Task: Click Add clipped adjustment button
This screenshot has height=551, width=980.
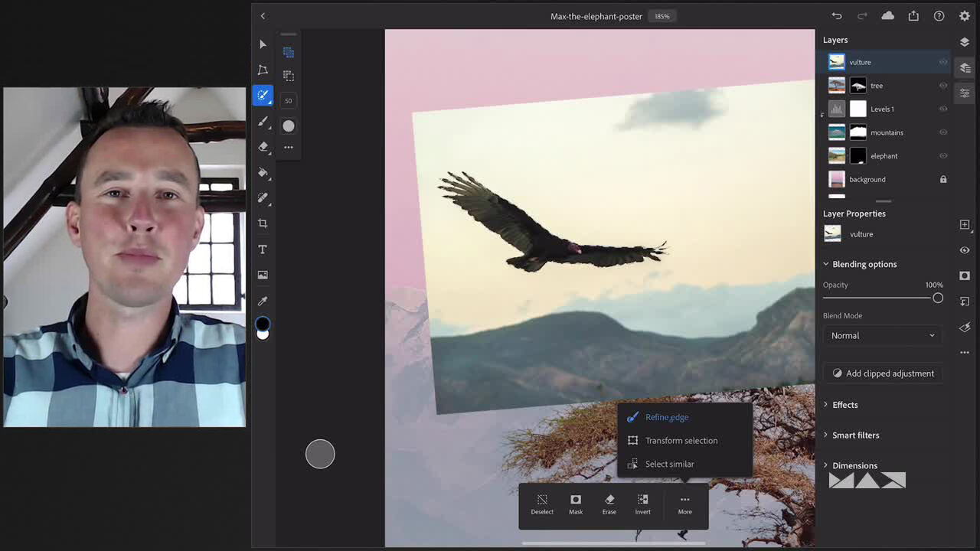Action: pos(883,373)
